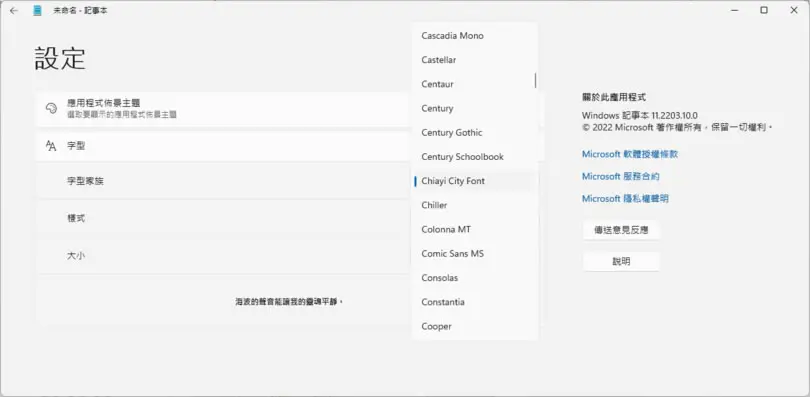Select Cooper font at list bottom

point(475,326)
